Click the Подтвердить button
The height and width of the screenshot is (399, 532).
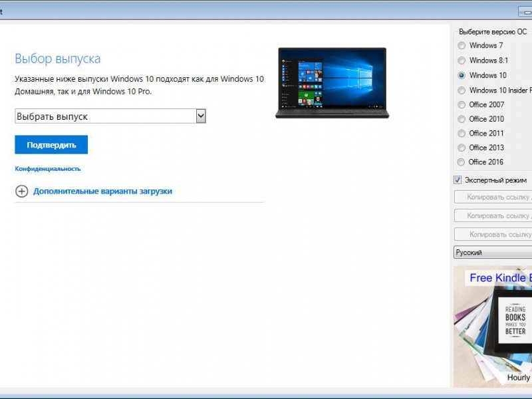tap(51, 144)
